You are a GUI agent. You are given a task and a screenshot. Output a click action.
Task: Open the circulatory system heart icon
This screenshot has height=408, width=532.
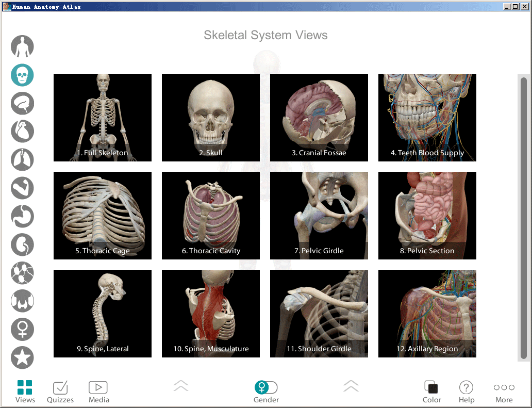coord(22,131)
